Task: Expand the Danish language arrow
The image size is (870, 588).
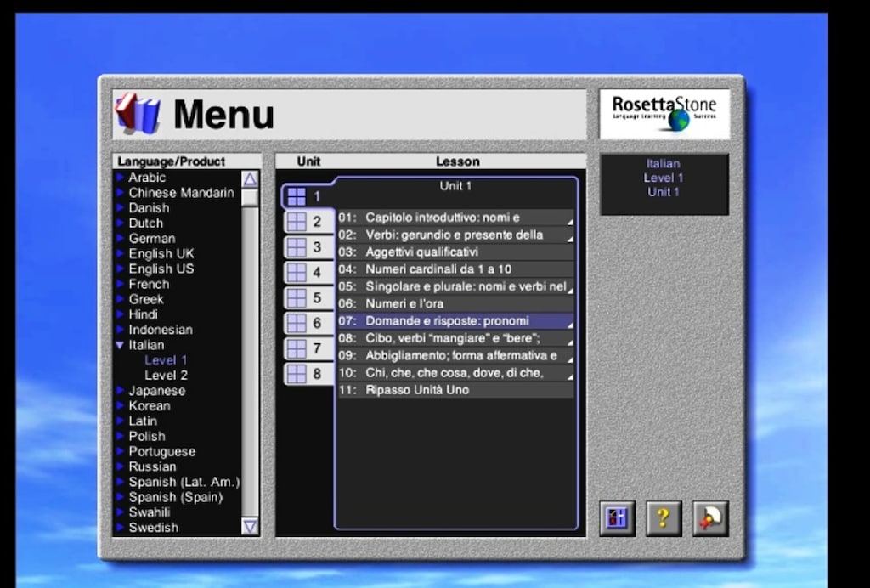Action: click(x=120, y=208)
